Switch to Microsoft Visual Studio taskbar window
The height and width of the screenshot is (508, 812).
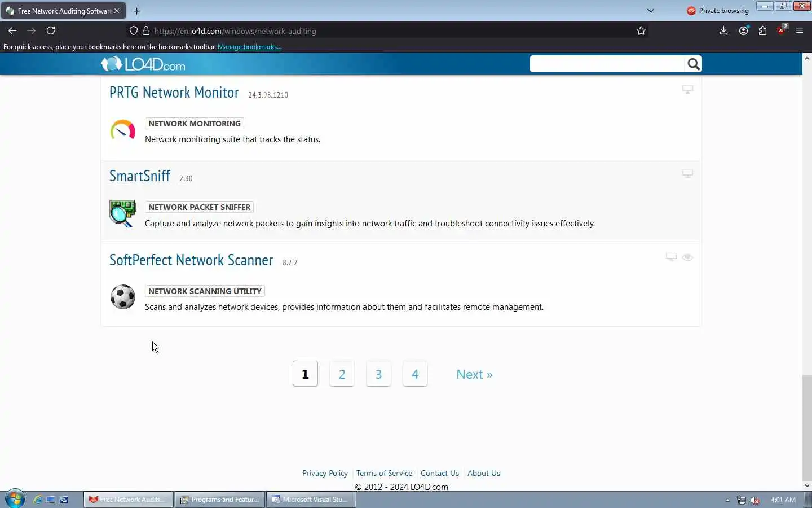311,500
